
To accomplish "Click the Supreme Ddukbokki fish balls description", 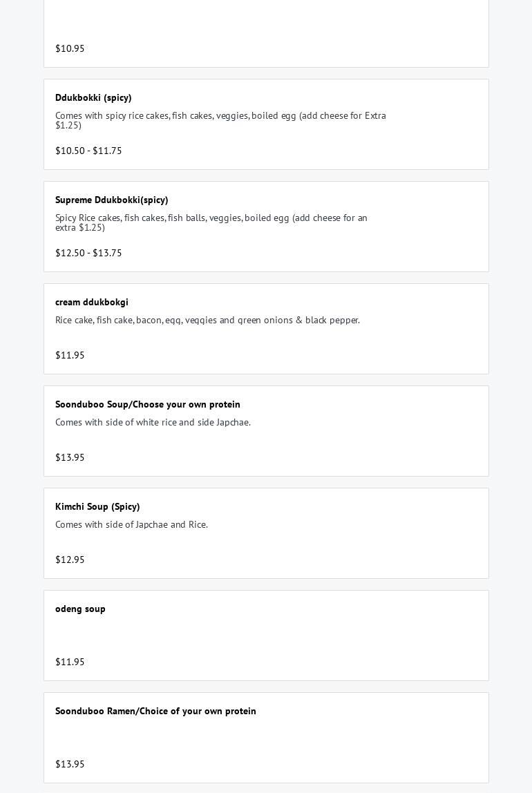I will [211, 222].
